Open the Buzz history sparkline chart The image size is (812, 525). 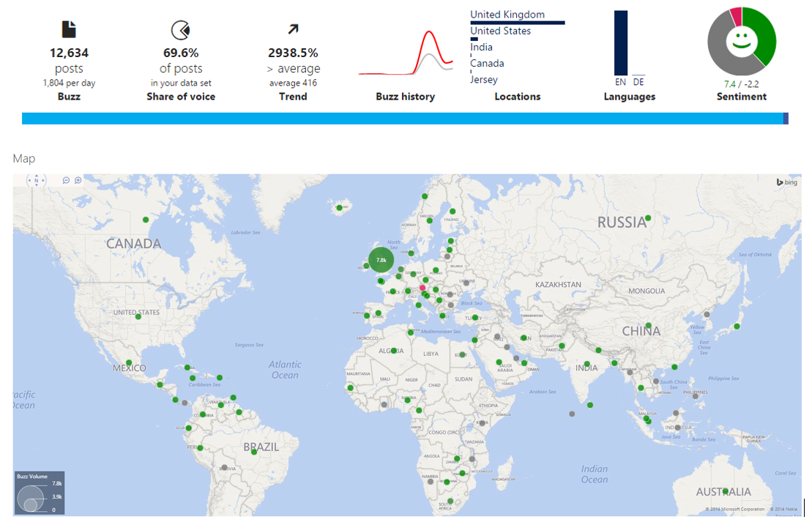[405, 55]
